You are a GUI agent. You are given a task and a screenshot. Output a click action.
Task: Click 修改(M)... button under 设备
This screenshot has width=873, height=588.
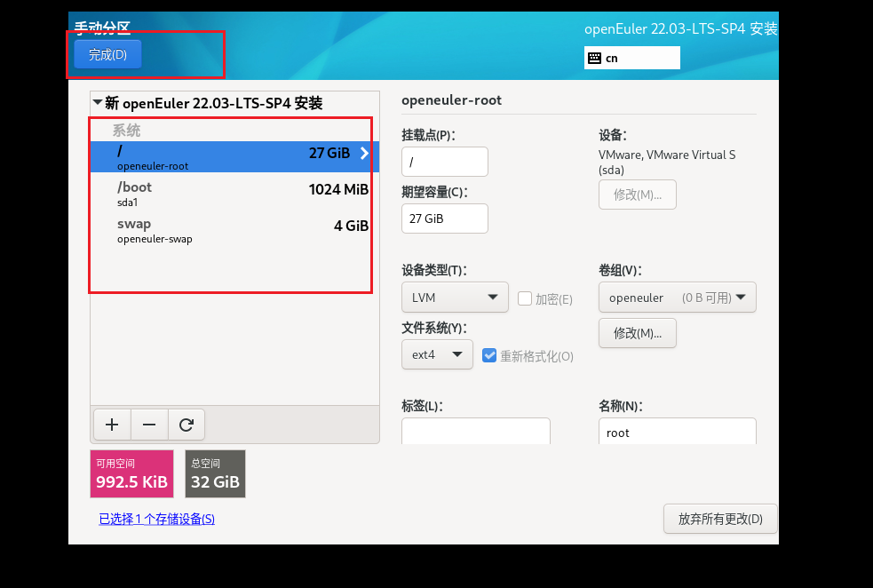(x=638, y=195)
